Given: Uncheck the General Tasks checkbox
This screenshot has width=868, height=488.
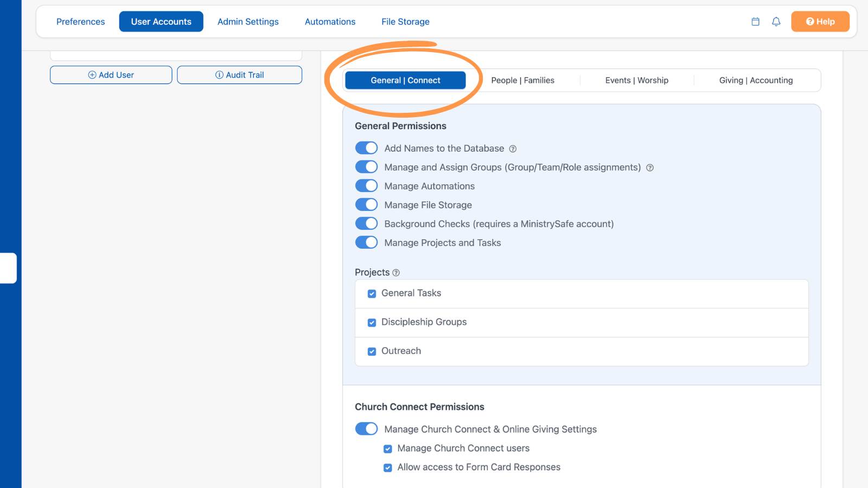Looking at the screenshot, I should 372,293.
